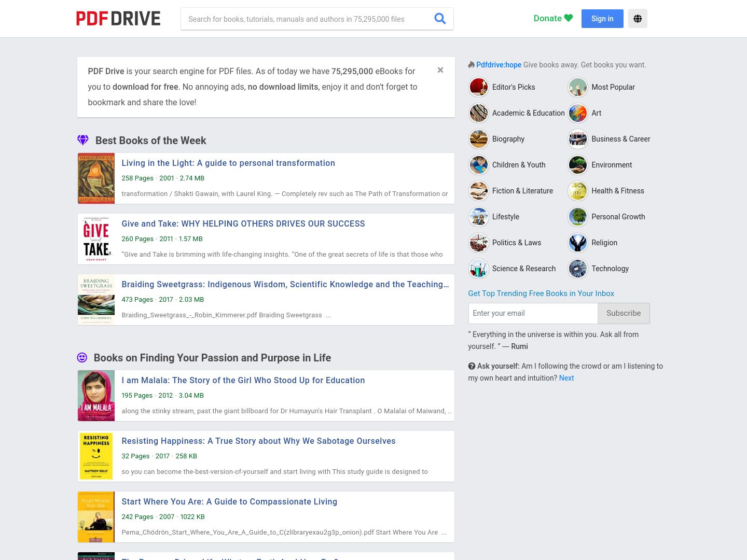The height and width of the screenshot is (560, 747).
Task: Open Braiding Sweetgrass book title
Action: pos(285,284)
